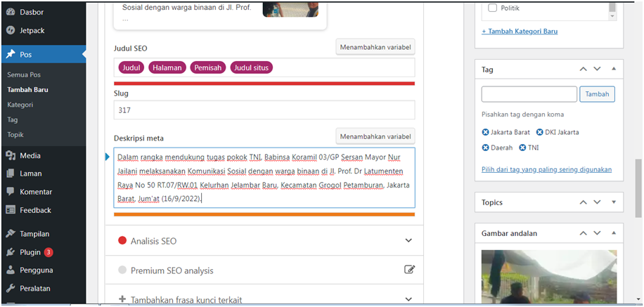Click the Laman pages icon

click(11, 174)
